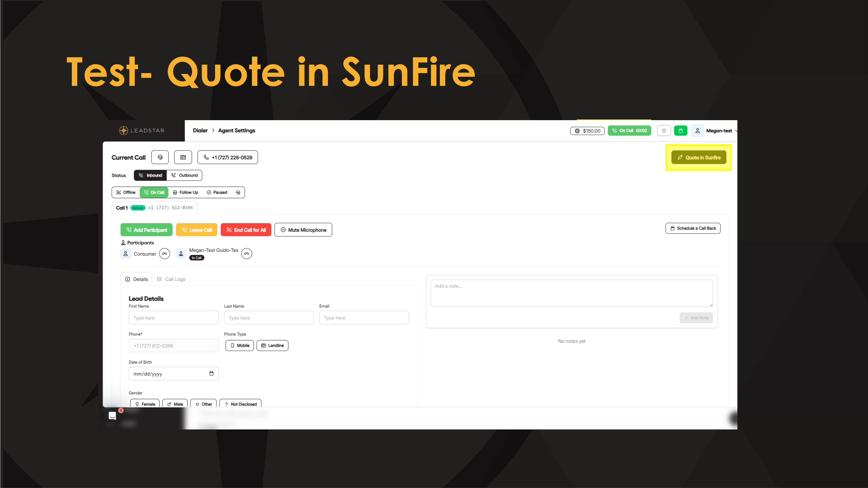Click Add Participant button
Viewport: 868px width, 488px height.
tap(146, 230)
